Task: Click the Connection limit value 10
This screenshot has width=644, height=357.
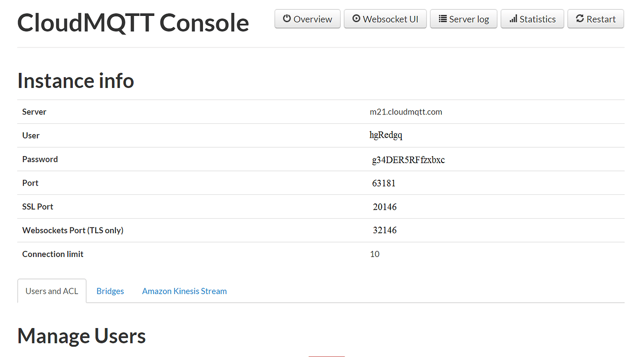Action: pyautogui.click(x=375, y=254)
